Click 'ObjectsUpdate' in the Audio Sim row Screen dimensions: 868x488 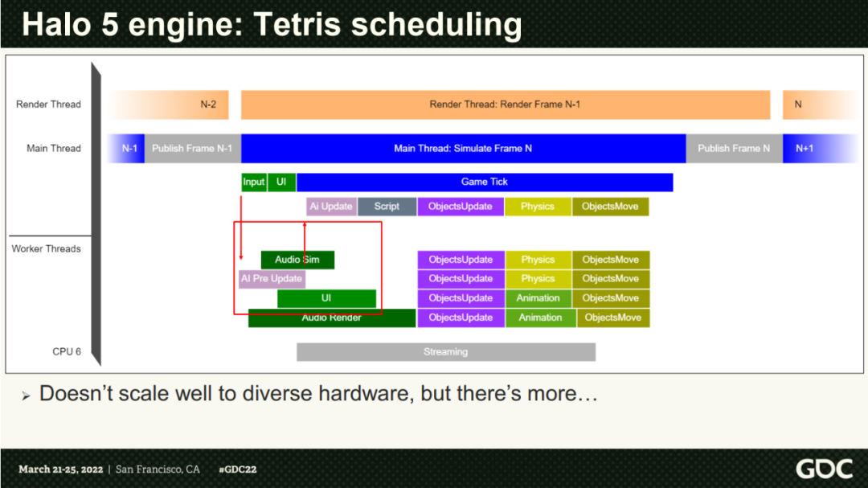point(461,260)
